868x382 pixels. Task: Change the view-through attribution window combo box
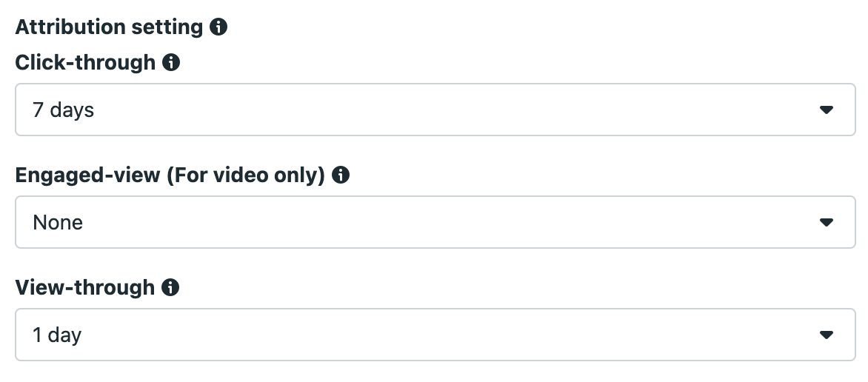pos(435,335)
